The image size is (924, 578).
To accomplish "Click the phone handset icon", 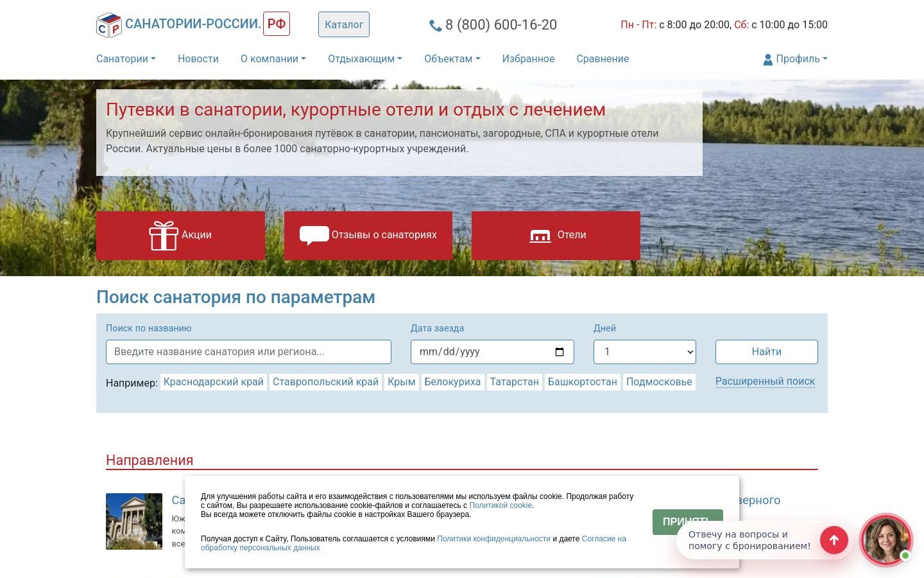I will 435,26.
